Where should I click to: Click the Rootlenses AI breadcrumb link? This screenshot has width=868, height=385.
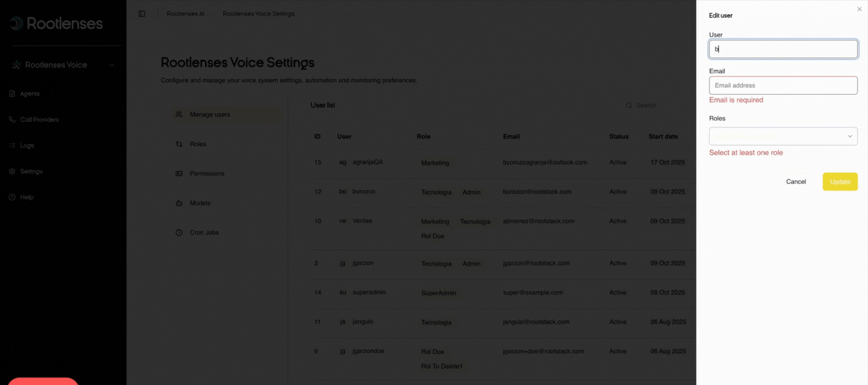pyautogui.click(x=185, y=14)
